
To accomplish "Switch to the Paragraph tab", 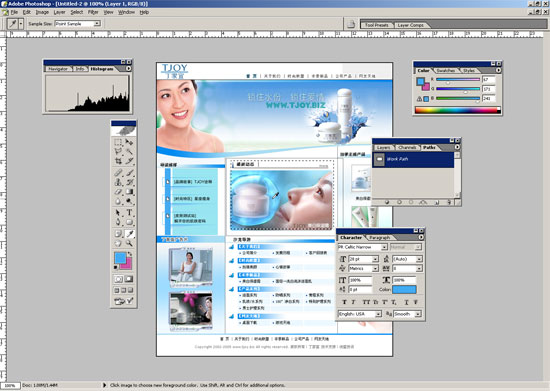I will (380, 237).
